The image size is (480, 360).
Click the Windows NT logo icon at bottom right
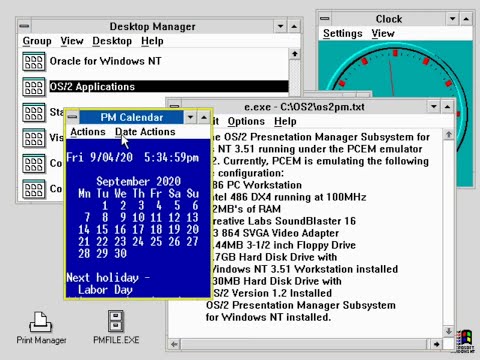pyautogui.click(x=466, y=341)
